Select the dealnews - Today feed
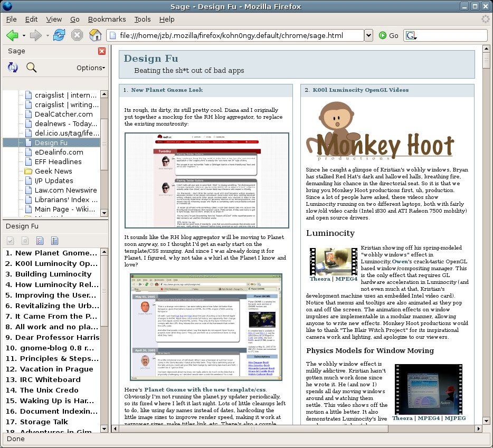 [65, 123]
